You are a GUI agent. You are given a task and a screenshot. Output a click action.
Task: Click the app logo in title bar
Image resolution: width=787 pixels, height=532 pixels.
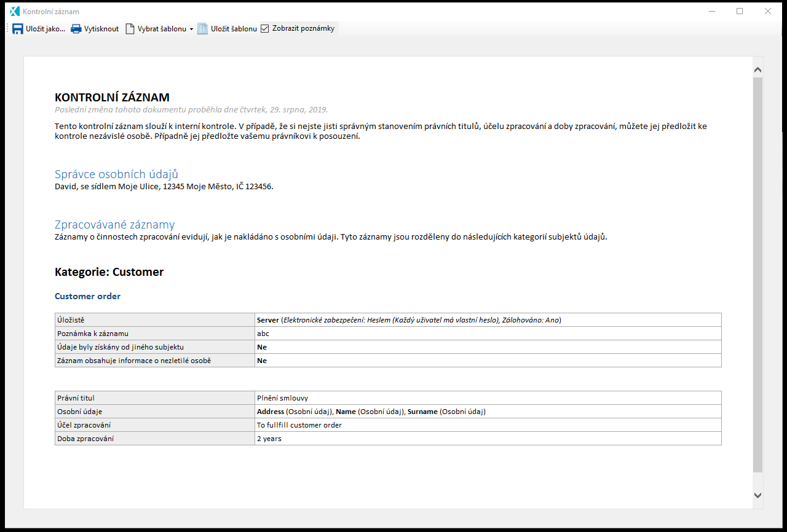(15, 11)
